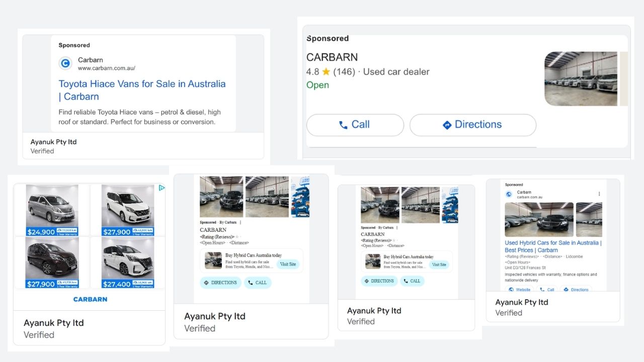Open the showroom photo beside the CARBARN 4.8 rating
The image size is (644, 362).
581,78
